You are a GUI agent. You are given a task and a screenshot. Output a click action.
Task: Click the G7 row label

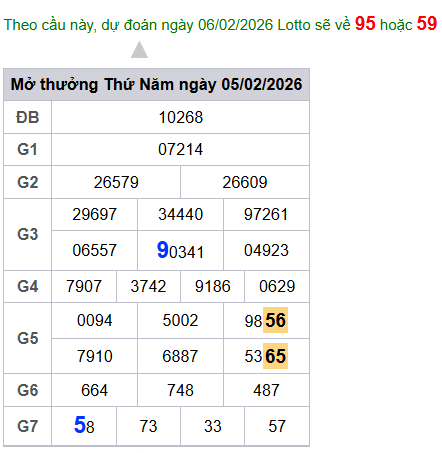coord(28,426)
